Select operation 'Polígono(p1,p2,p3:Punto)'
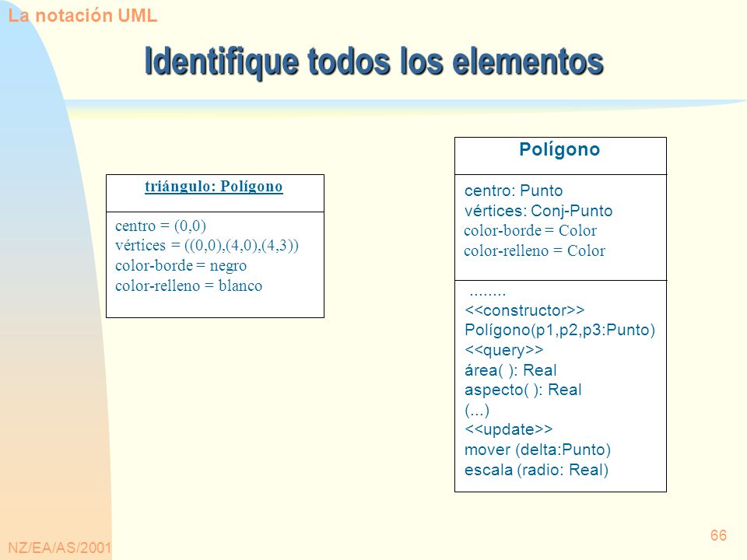Screen dimensions: 747x560 (559, 330)
